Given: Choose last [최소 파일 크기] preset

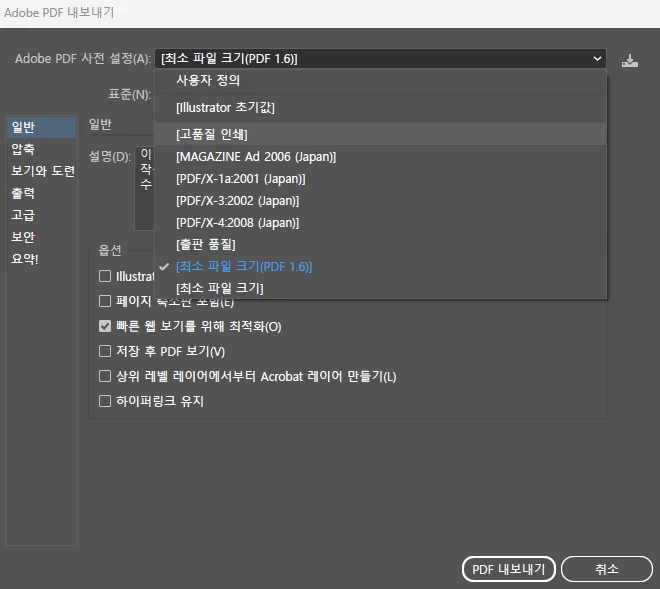Looking at the screenshot, I should click(x=381, y=288).
